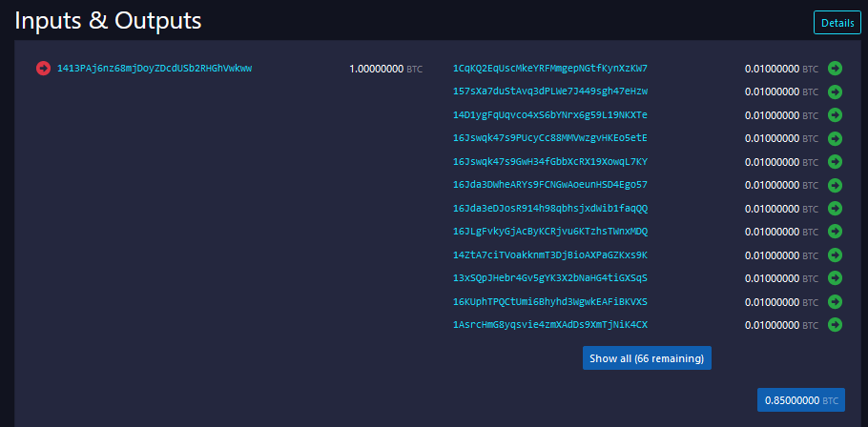Select the 1.00000000 BTC input amount
The image size is (868, 427).
pos(386,70)
